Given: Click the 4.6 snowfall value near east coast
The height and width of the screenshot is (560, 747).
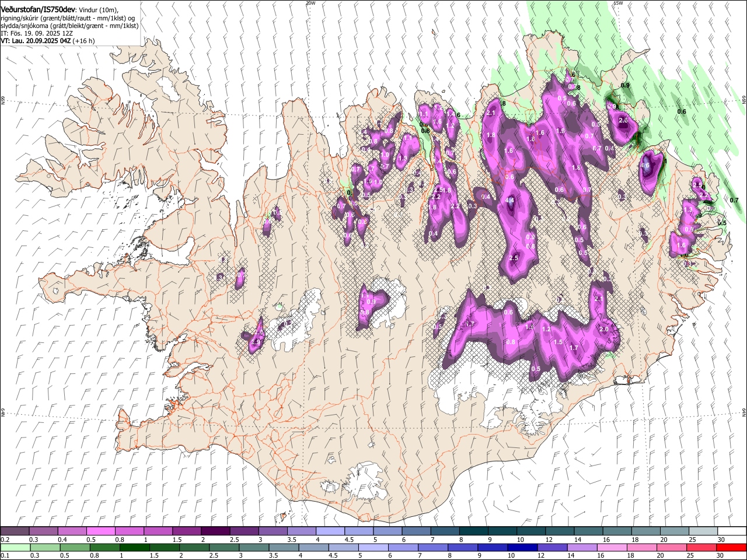Looking at the screenshot, I should (x=645, y=166).
